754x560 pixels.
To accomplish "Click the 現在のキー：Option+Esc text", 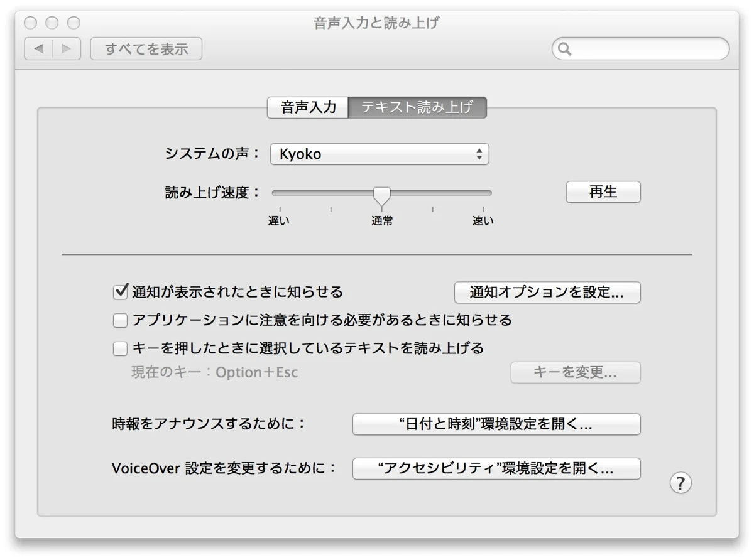I will [214, 372].
